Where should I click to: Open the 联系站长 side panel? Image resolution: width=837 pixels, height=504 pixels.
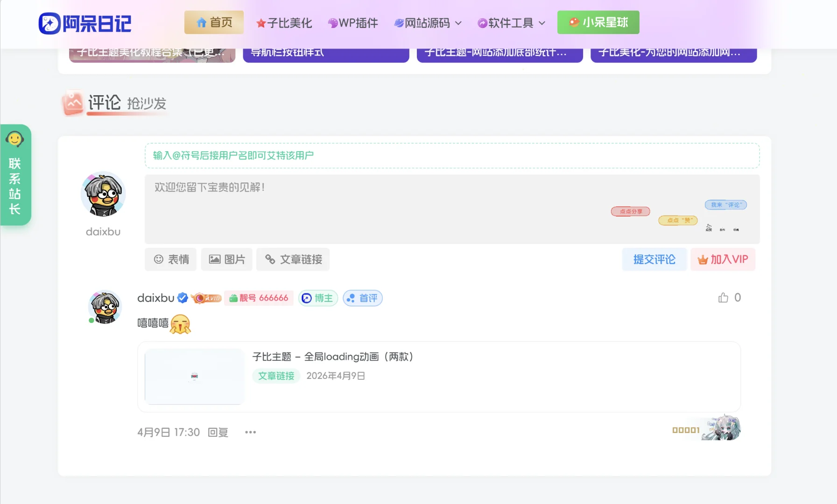tap(15, 175)
